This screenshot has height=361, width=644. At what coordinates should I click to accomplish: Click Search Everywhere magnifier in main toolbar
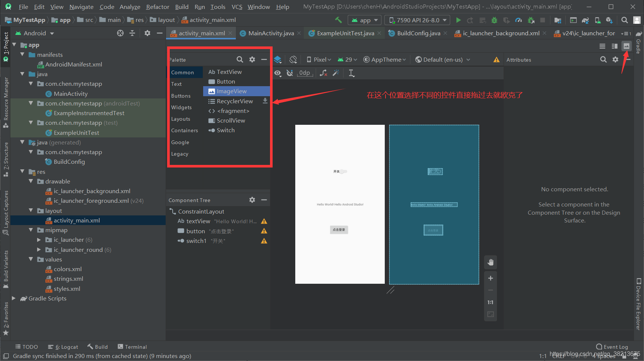[x=625, y=20]
